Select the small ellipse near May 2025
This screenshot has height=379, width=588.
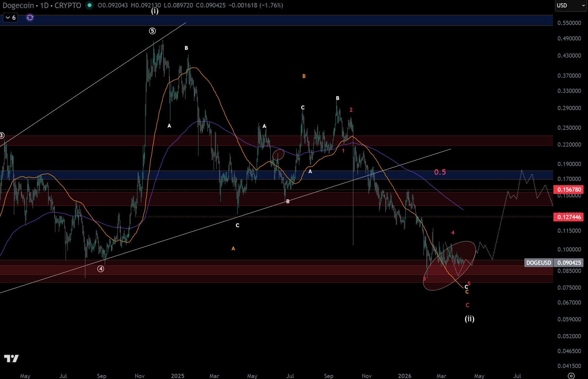[278, 155]
